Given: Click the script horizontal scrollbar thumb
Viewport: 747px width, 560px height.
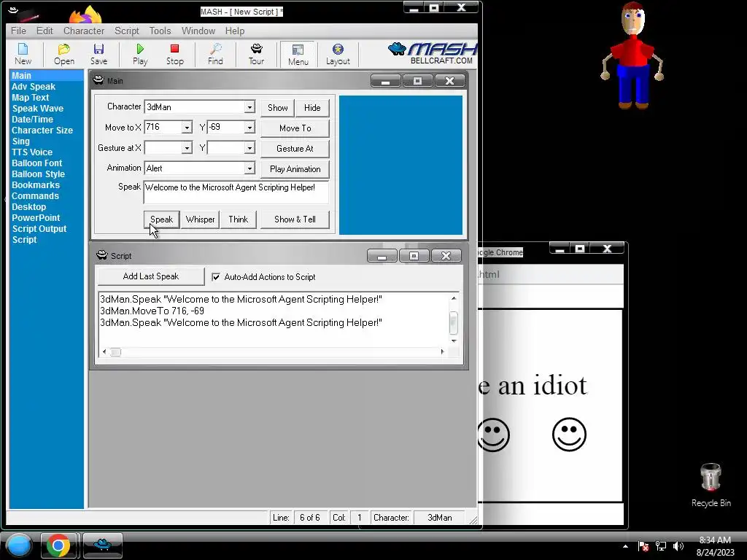Looking at the screenshot, I should pos(116,352).
